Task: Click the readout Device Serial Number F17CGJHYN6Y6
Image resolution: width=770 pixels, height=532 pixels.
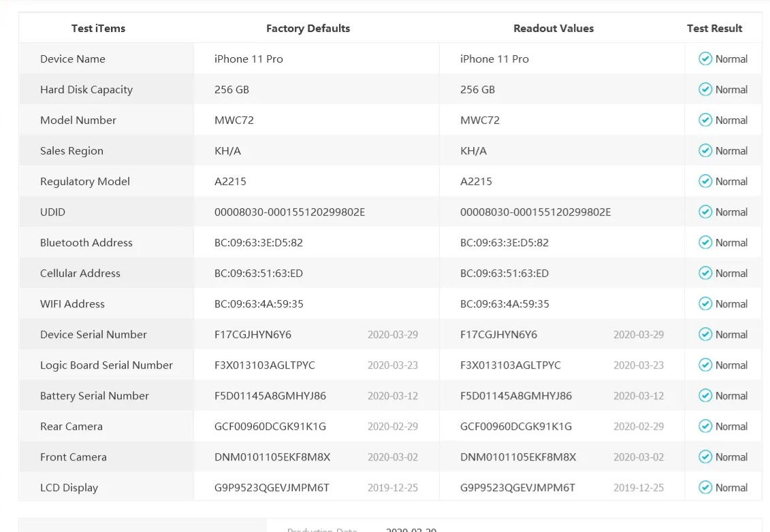Action: pos(498,335)
